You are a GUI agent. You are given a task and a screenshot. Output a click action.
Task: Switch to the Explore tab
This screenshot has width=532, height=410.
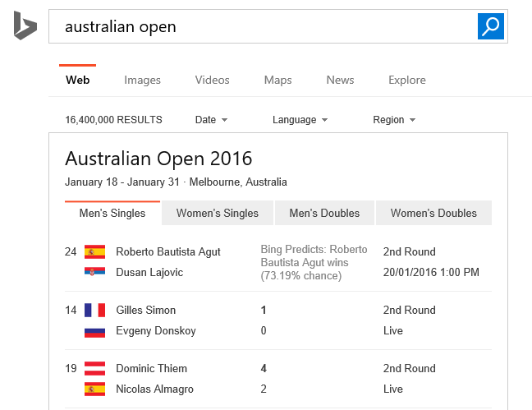tap(407, 80)
